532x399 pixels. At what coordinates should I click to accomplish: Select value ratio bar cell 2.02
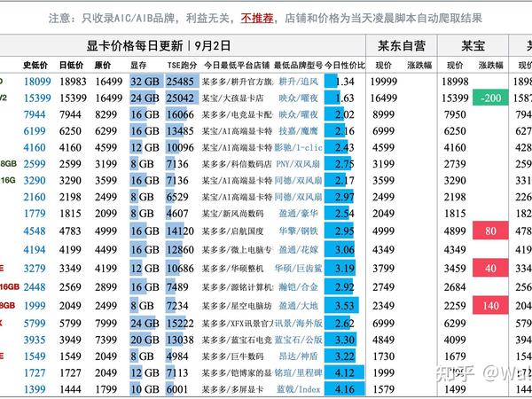point(345,114)
